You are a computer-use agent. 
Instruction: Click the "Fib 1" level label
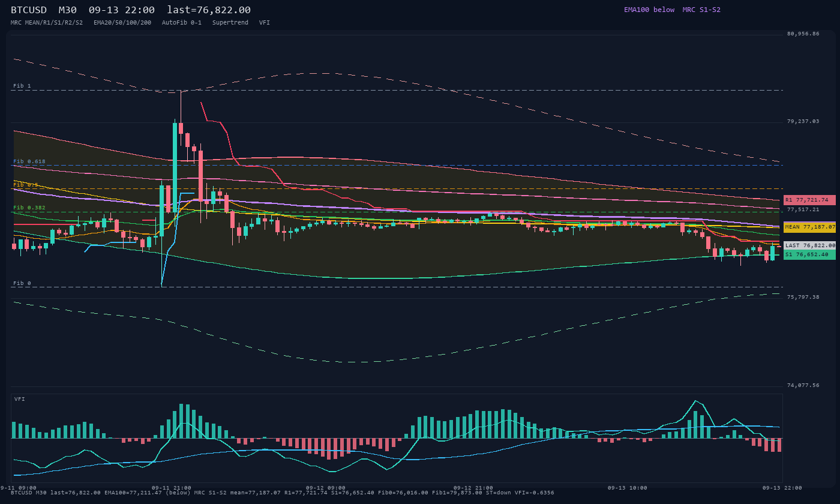(22, 86)
